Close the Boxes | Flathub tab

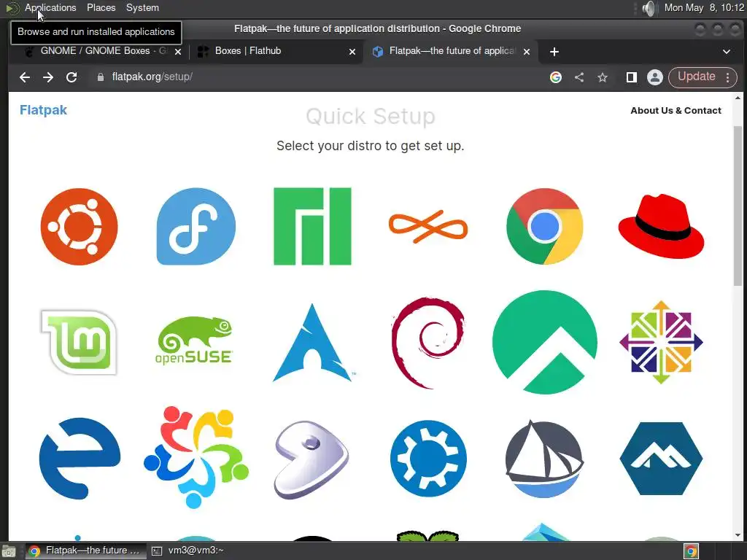(x=352, y=52)
